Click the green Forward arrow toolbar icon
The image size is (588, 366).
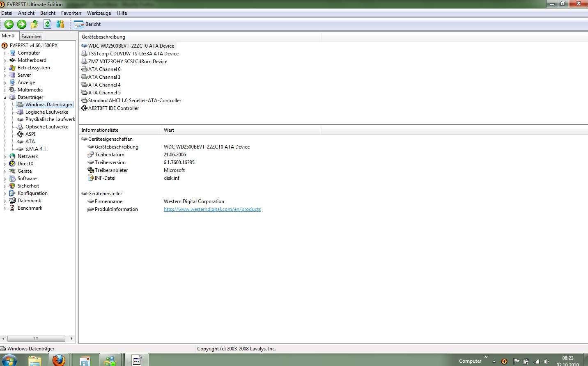point(22,24)
